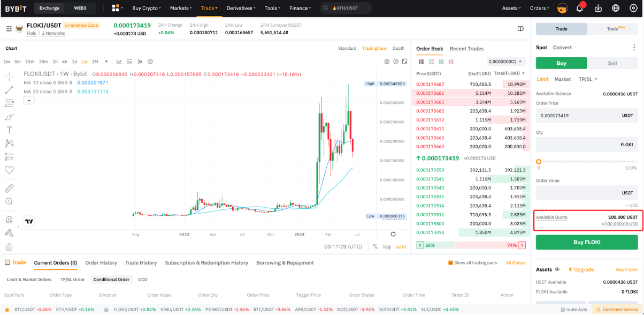Take a chart snapshot with camera icon
The image size is (644, 317).
click(387, 62)
